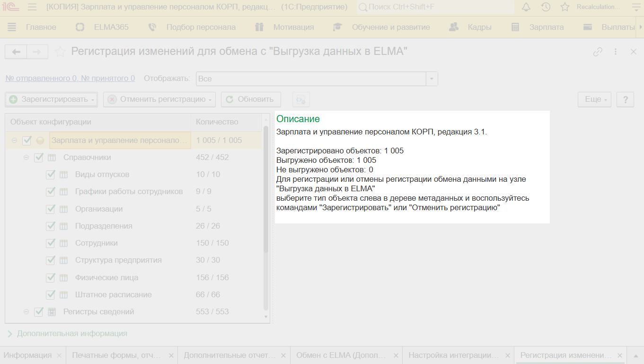Uncheck the Физические лица checkbox
The width and height of the screenshot is (644, 364).
point(51,278)
